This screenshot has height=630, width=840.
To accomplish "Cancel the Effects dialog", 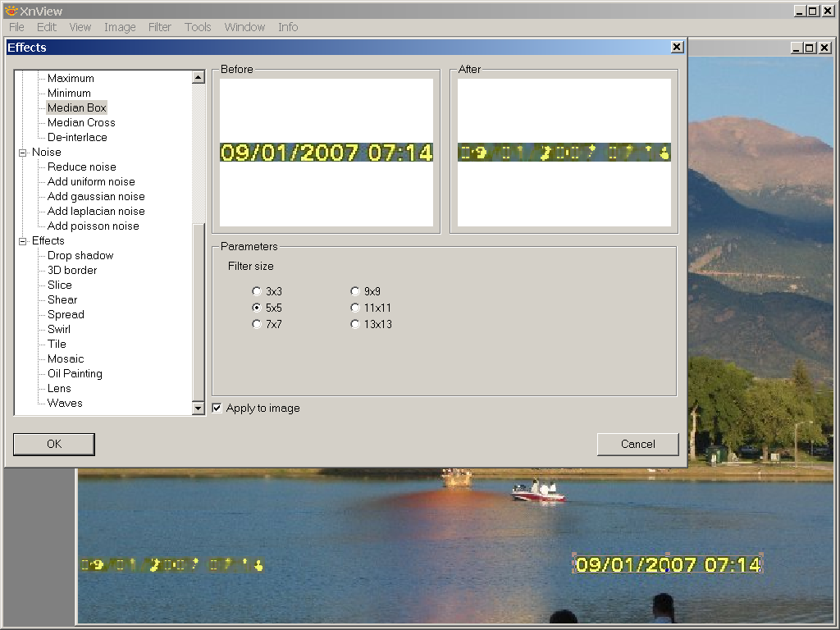I will (x=637, y=444).
